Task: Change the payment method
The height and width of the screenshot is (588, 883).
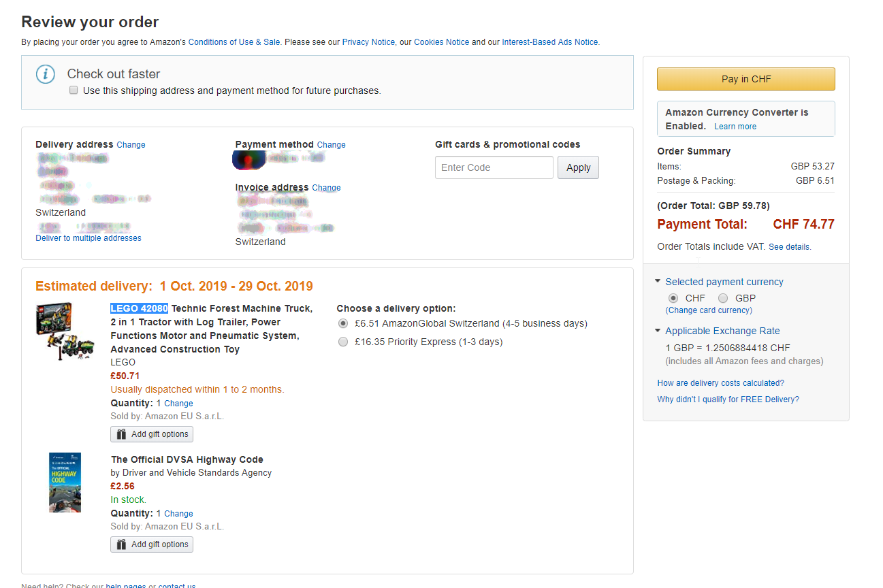Action: point(331,145)
